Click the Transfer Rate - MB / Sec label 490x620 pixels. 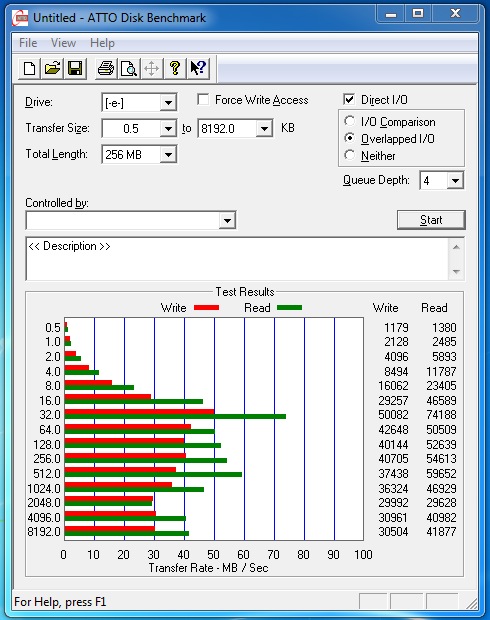point(208,568)
